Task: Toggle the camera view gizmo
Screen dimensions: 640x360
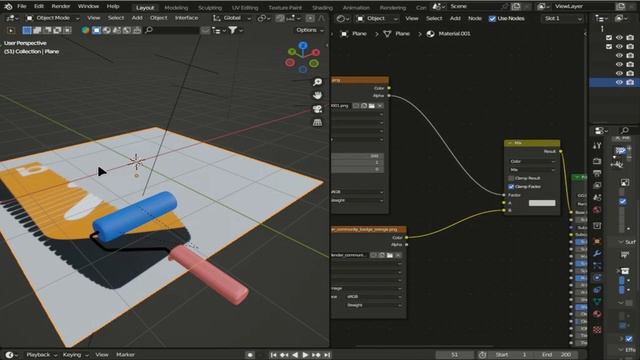Action: click(317, 109)
